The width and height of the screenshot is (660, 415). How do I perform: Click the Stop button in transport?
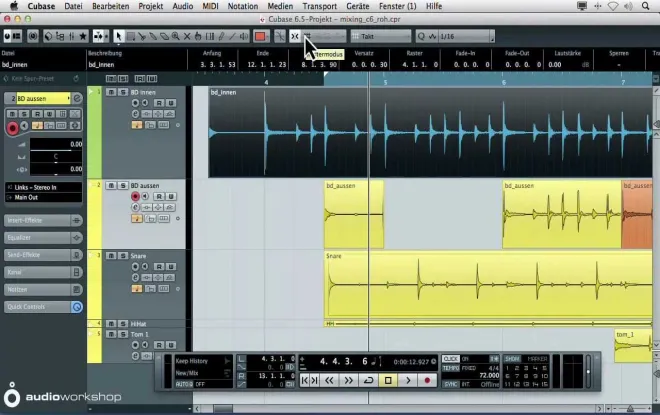388,380
